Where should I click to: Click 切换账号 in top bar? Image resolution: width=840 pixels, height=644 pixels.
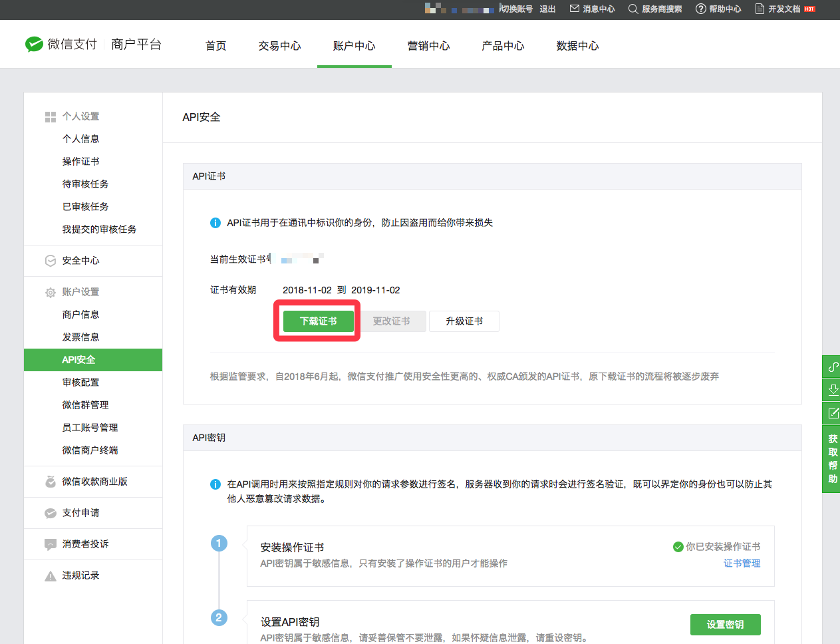517,9
